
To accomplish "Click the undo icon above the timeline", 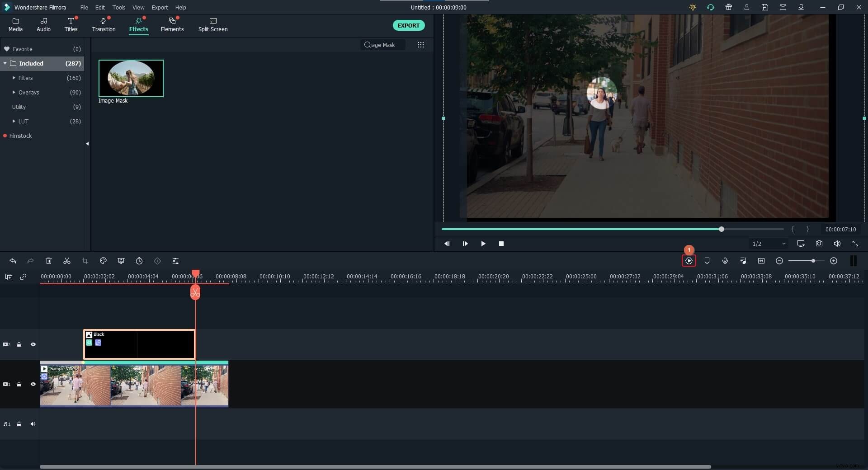I will coord(13,261).
